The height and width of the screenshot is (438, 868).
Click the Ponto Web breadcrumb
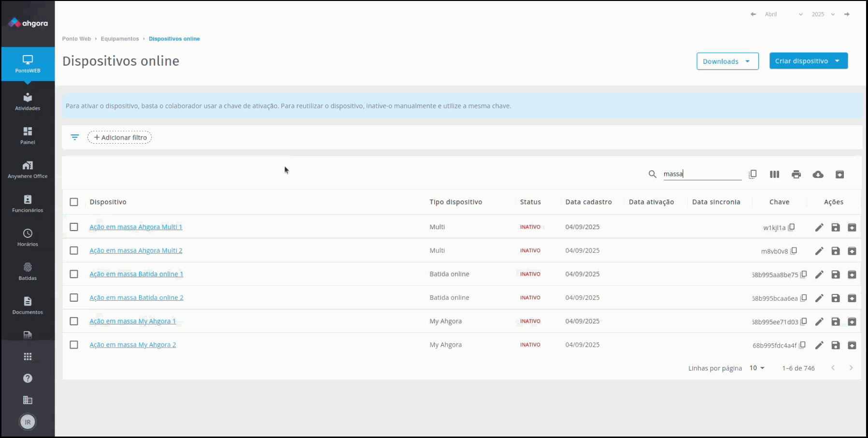coord(76,39)
